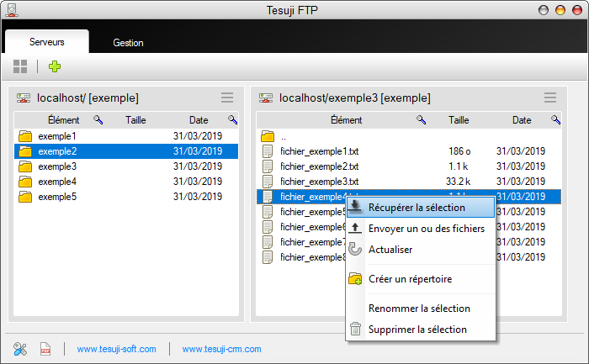Screen dimensions: 589x364
Task: Select 'Créer un répertoire' menu entry
Action: pyautogui.click(x=410, y=279)
